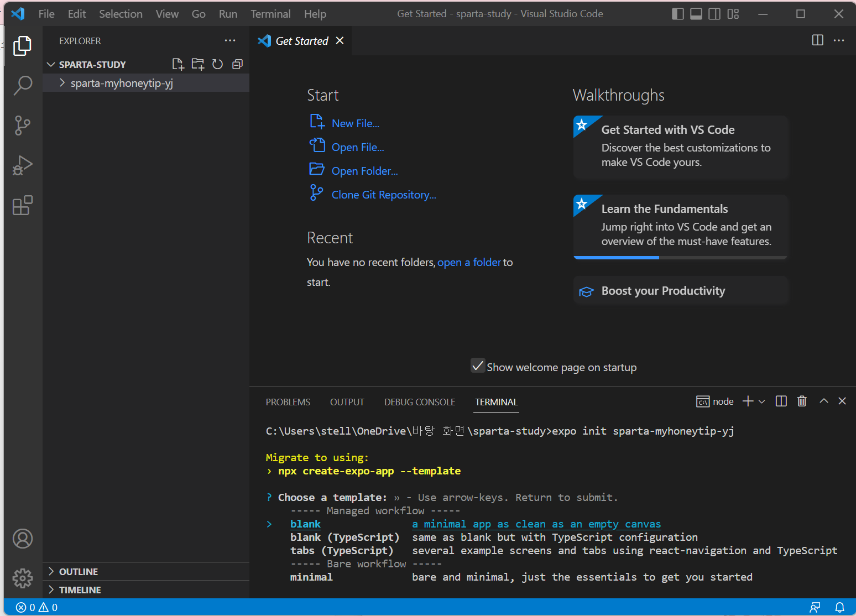
Task: Close the Get Started tab
Action: pyautogui.click(x=340, y=40)
